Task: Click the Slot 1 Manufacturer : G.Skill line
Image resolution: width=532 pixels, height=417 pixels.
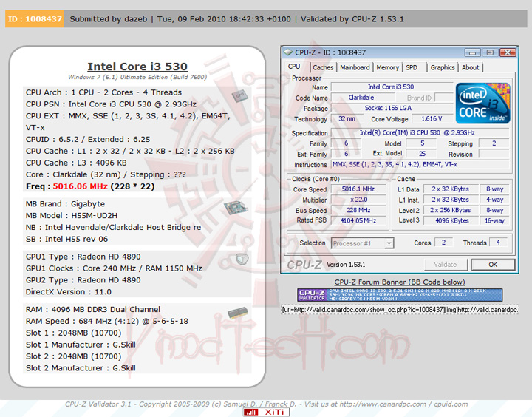Action: coord(81,345)
